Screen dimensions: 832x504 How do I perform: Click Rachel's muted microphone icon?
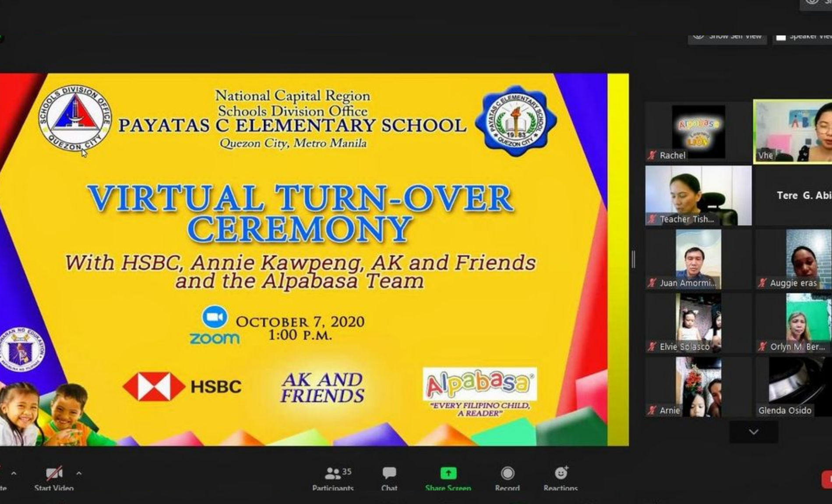point(652,155)
